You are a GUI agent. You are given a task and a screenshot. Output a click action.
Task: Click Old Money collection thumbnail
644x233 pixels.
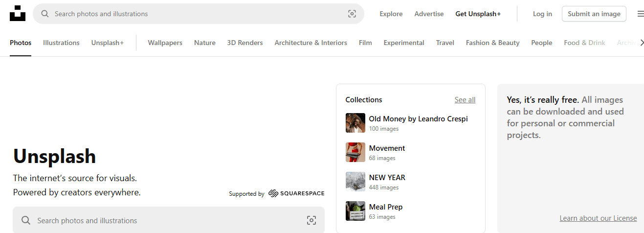coord(355,123)
